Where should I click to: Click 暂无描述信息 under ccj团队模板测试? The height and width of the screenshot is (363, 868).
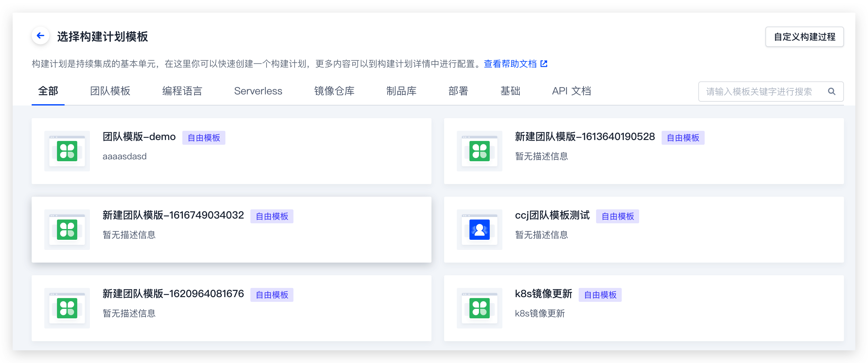click(542, 235)
